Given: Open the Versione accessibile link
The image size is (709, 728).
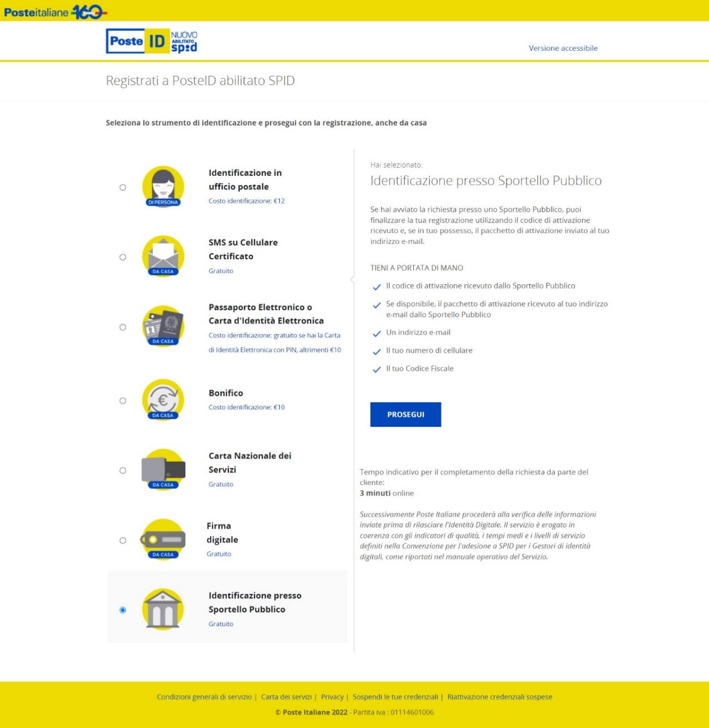Looking at the screenshot, I should [563, 48].
